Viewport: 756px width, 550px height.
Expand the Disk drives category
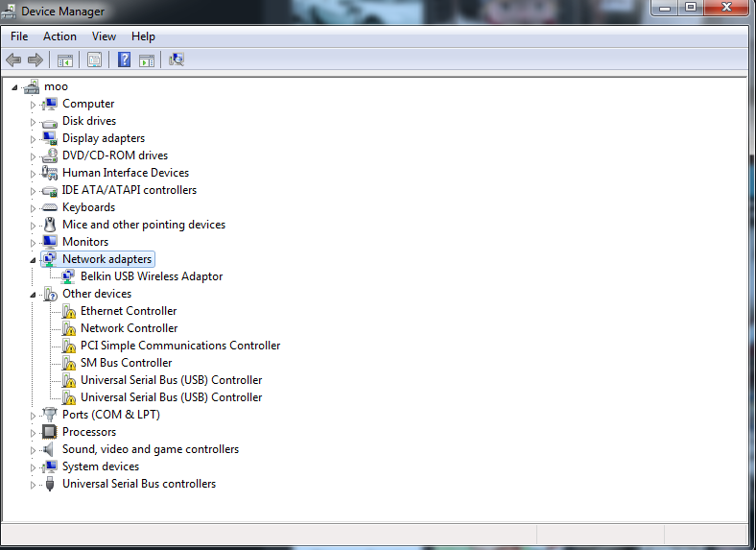[33, 122]
